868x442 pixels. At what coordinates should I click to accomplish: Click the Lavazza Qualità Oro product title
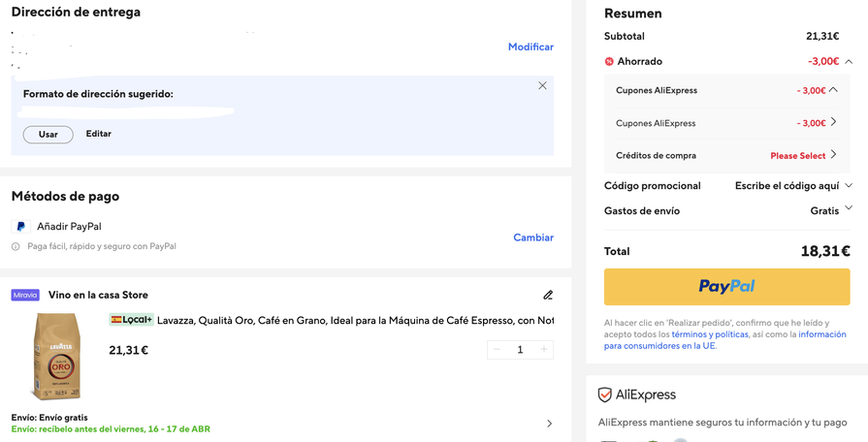pos(355,320)
